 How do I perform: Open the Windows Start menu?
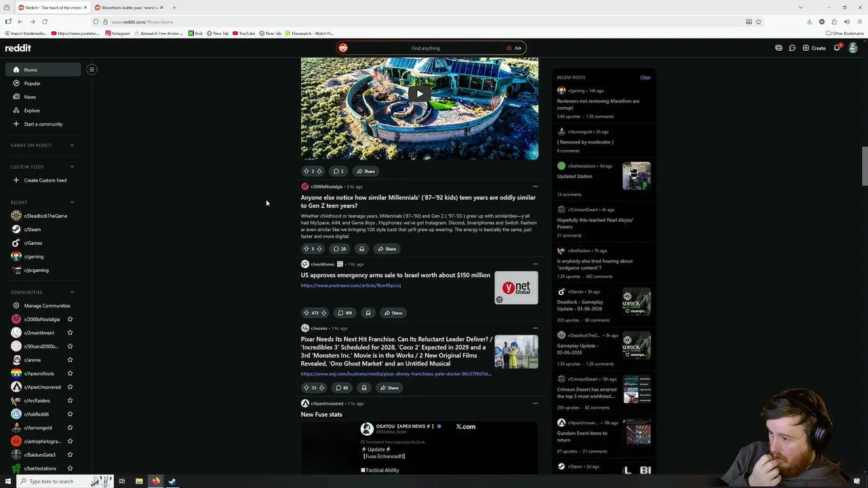[8, 481]
